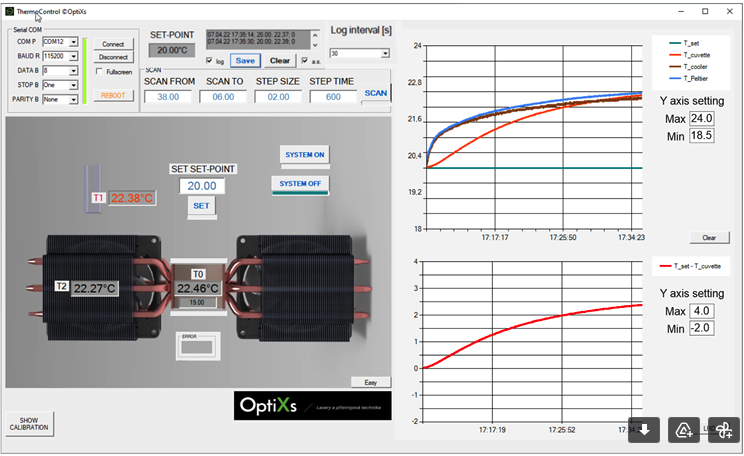
Task: Click the SCAN FROM input field
Action: pyautogui.click(x=168, y=97)
